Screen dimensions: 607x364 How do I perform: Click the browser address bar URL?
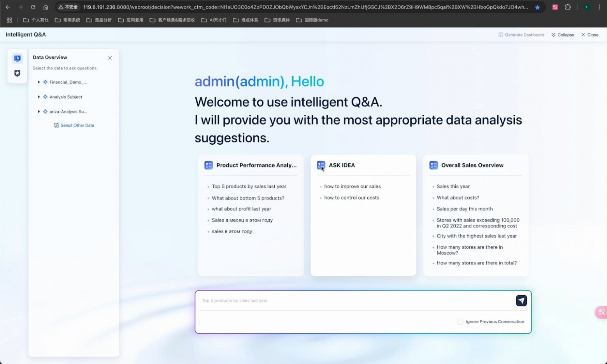tap(305, 7)
